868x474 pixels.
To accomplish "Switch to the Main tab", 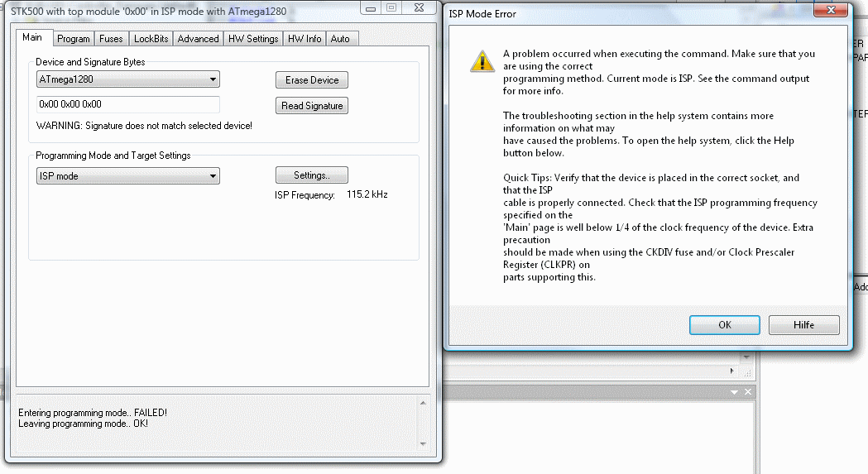I will (33, 38).
